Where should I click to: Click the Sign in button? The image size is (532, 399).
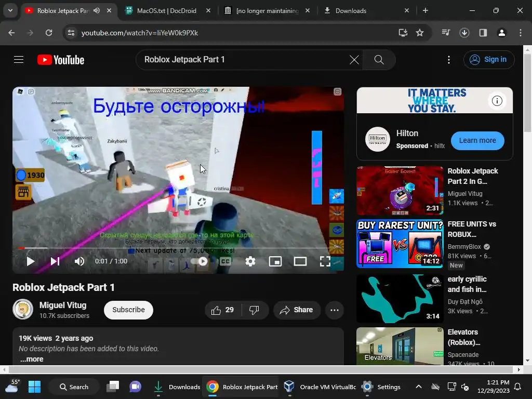(489, 60)
